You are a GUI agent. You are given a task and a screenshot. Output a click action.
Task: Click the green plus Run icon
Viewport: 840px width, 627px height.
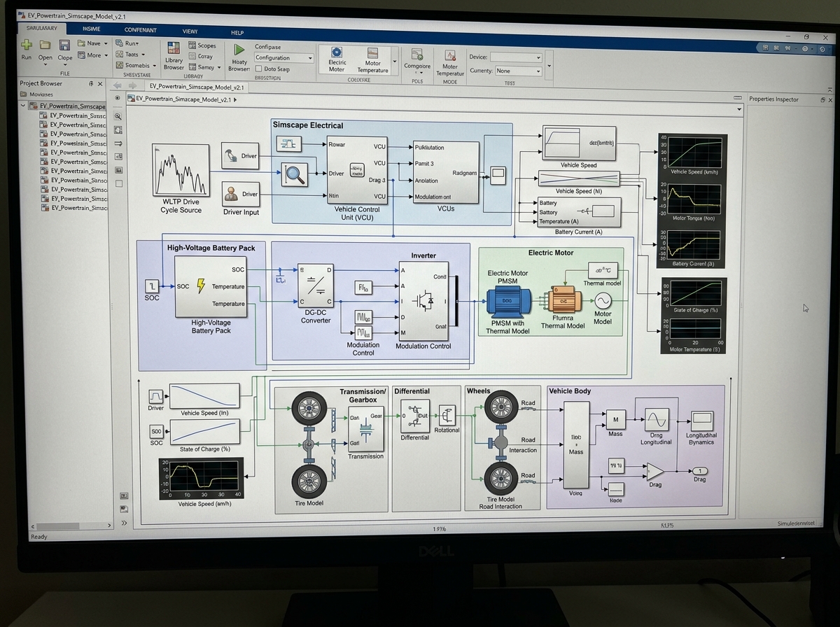(26, 45)
